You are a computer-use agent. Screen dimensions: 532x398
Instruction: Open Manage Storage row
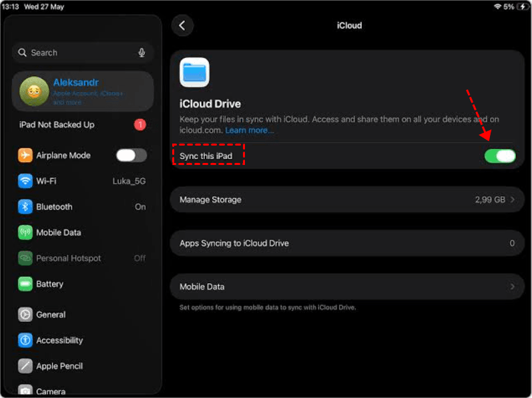[347, 200]
